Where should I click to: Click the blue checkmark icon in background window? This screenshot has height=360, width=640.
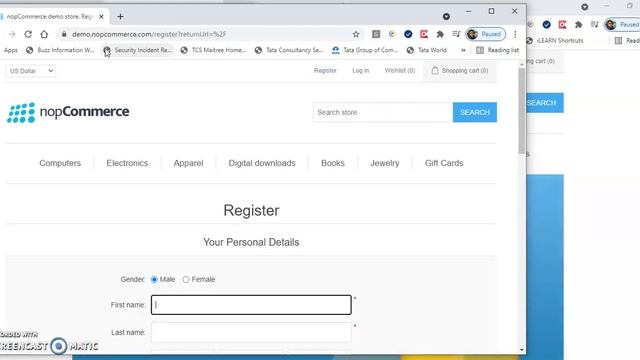click(x=547, y=25)
